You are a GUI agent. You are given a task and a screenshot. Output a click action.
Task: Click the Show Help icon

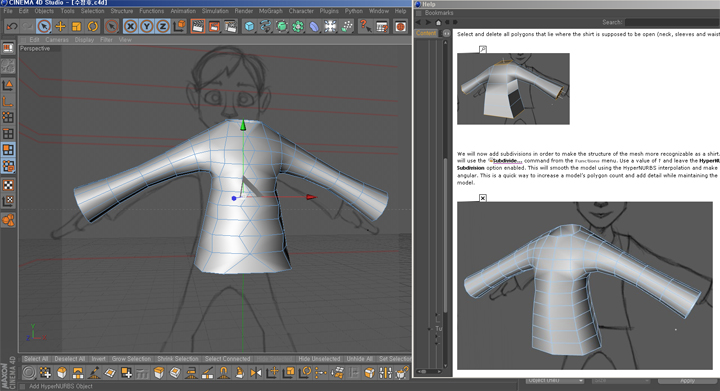(x=382, y=26)
